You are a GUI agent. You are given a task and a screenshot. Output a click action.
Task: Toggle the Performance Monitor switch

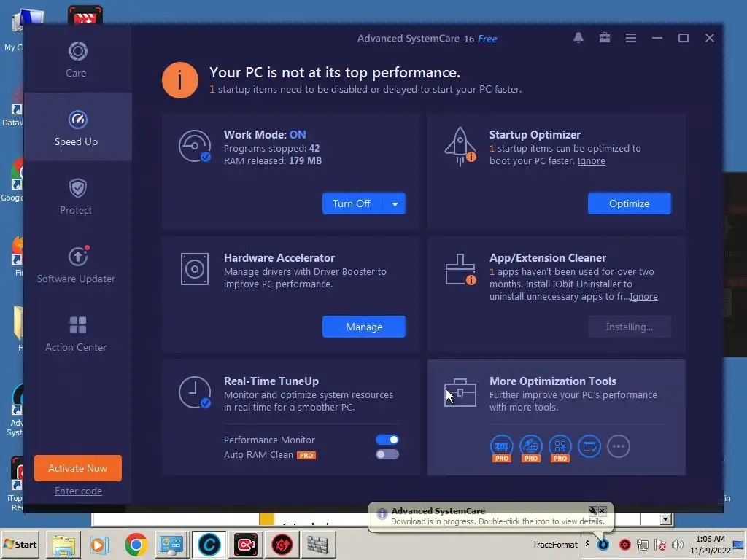(387, 440)
